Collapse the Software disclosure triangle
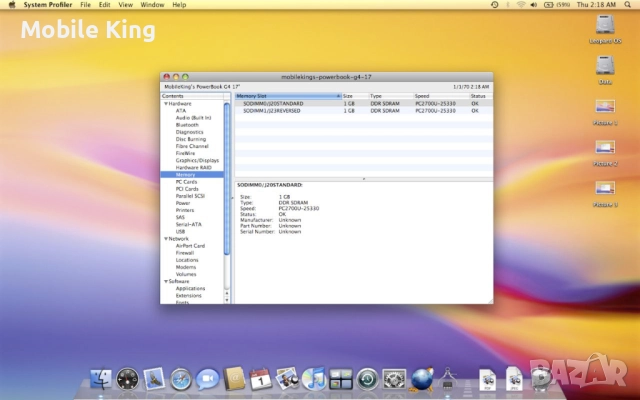Screen dimensions: 640x400 (165, 281)
